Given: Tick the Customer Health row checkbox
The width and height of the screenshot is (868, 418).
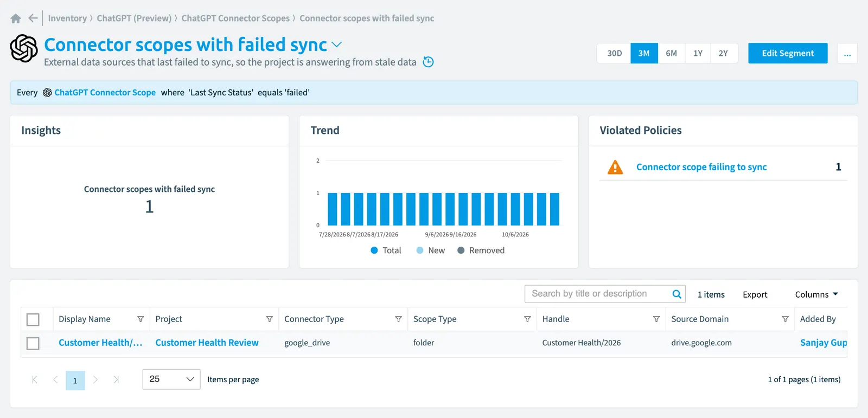Looking at the screenshot, I should coord(33,343).
